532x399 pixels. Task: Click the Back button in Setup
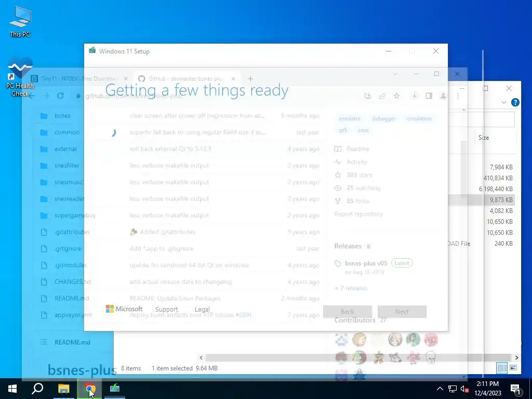pos(348,312)
